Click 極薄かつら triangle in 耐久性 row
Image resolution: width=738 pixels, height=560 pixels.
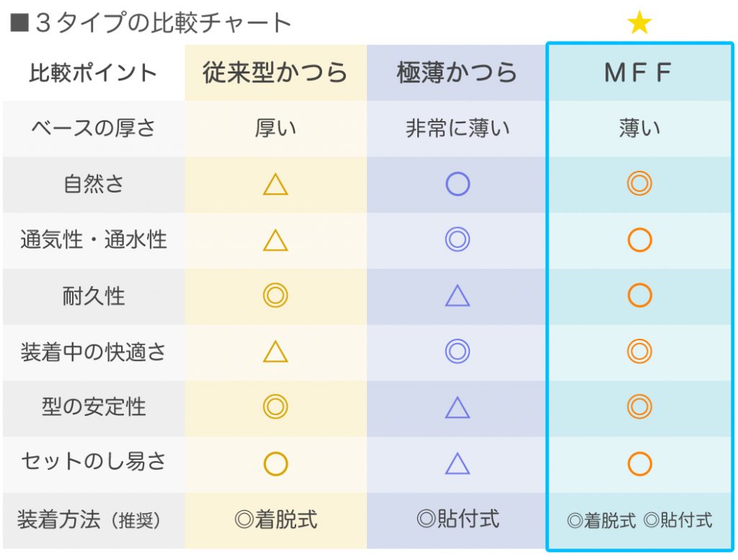tap(458, 295)
